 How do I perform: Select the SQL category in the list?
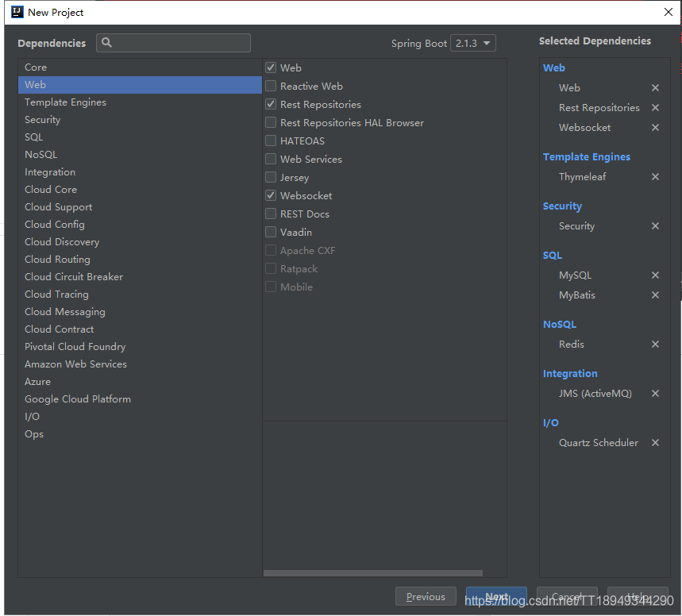(x=140, y=137)
